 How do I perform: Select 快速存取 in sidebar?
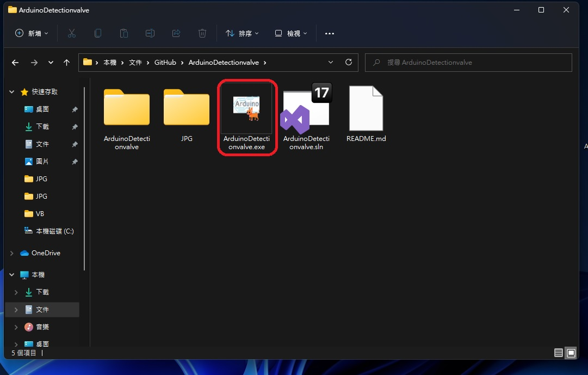pos(45,91)
